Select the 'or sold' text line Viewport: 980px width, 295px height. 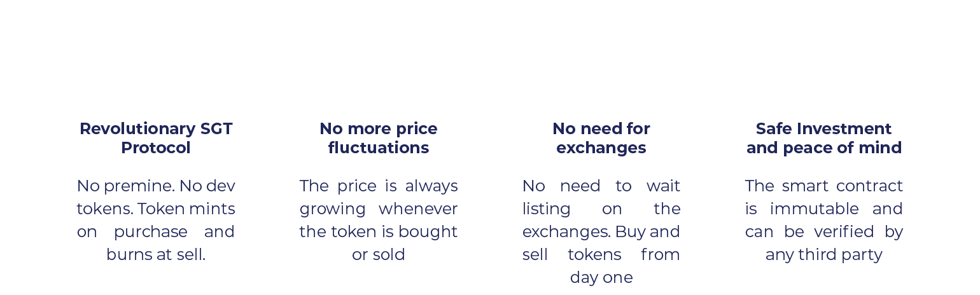point(379,254)
